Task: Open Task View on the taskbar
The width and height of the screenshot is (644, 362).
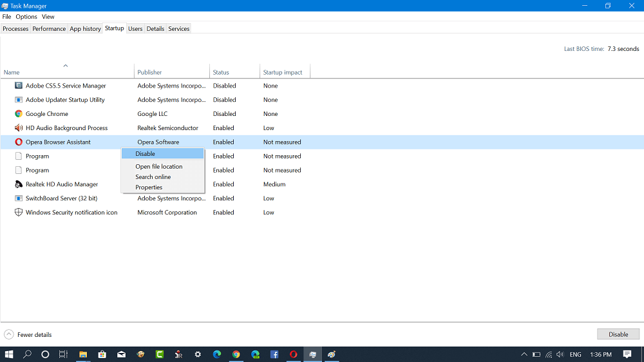Action: coord(63,354)
